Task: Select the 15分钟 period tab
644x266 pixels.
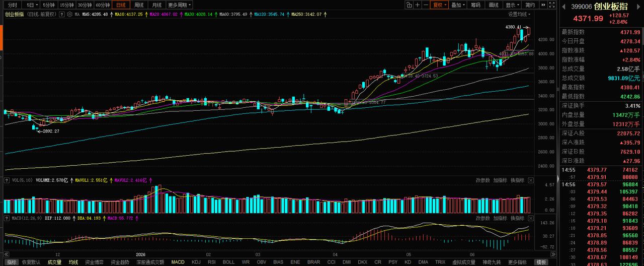Action: coord(67,5)
